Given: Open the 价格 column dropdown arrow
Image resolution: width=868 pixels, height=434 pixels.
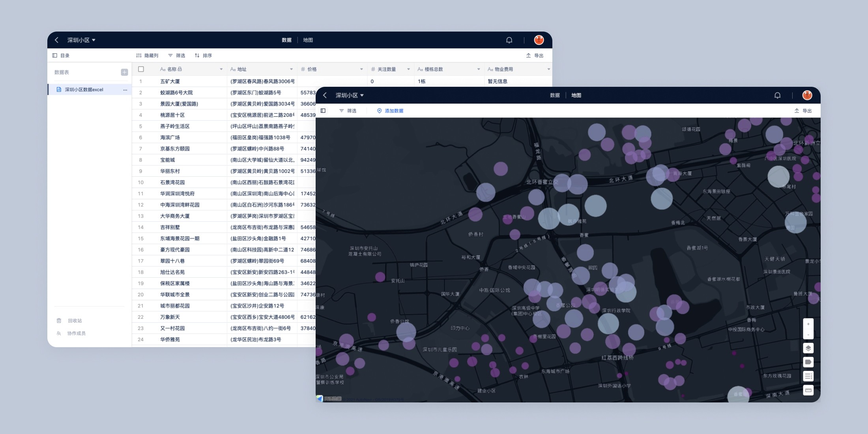Looking at the screenshot, I should [361, 69].
